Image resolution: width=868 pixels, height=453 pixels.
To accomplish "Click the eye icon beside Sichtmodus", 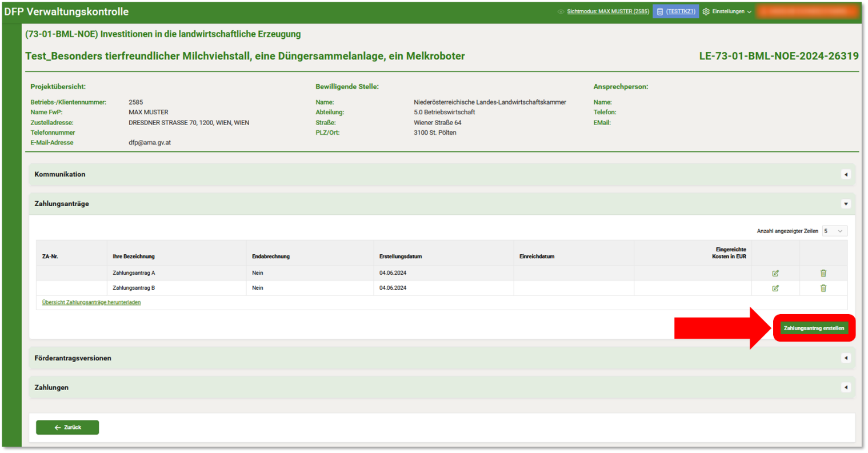I will [x=561, y=11].
